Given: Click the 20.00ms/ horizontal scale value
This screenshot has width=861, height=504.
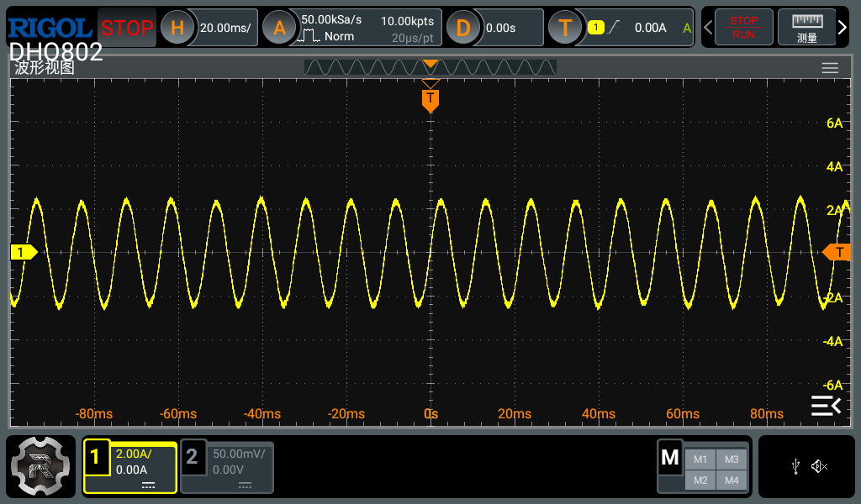Looking at the screenshot, I should tap(225, 28).
